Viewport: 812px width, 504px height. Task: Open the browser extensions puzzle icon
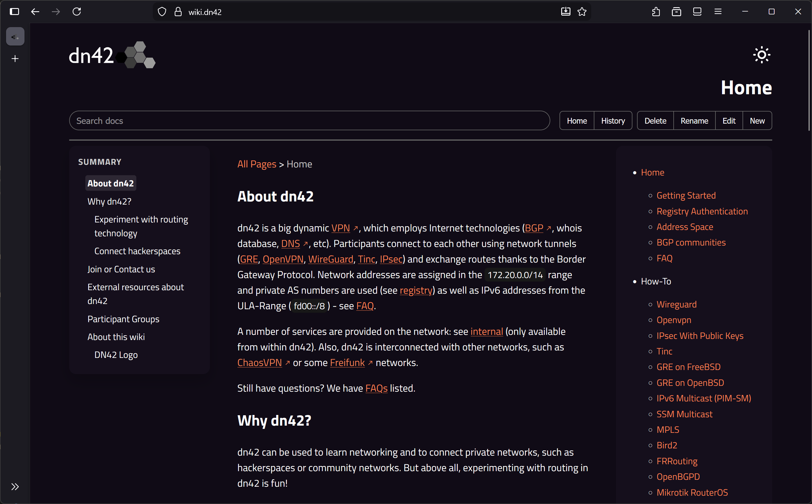point(655,11)
